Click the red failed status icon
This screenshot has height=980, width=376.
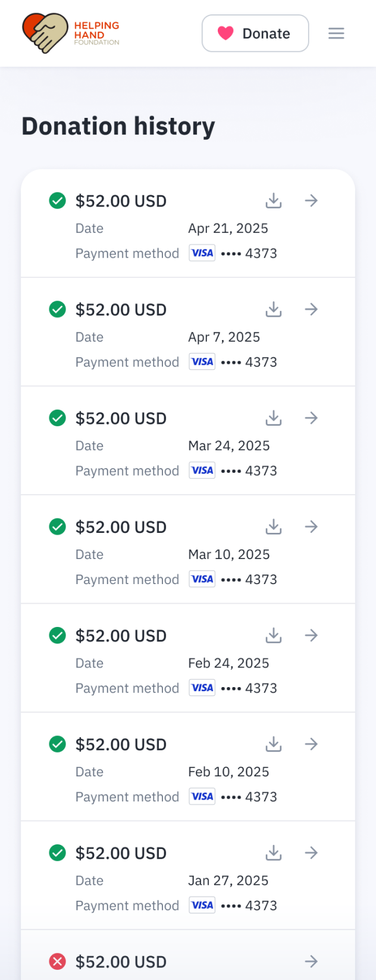pyautogui.click(x=57, y=962)
